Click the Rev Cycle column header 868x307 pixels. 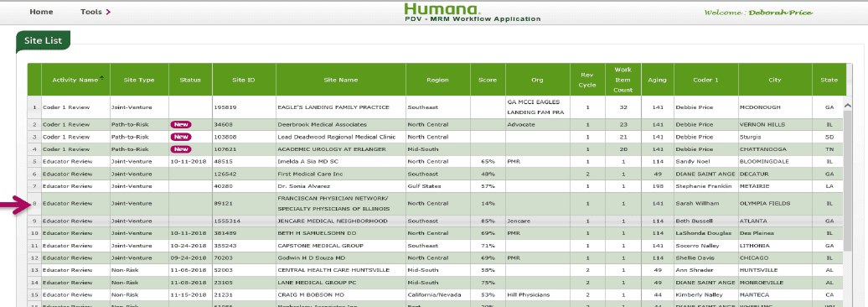coord(587,80)
